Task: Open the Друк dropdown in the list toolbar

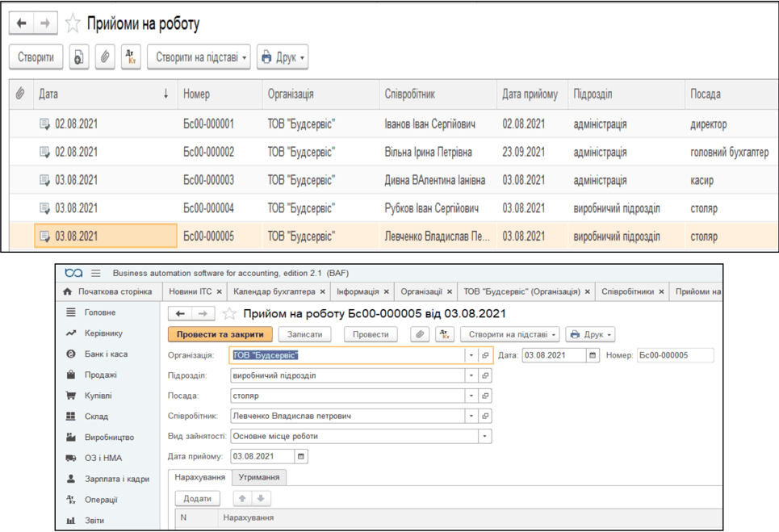Action: pyautogui.click(x=283, y=57)
